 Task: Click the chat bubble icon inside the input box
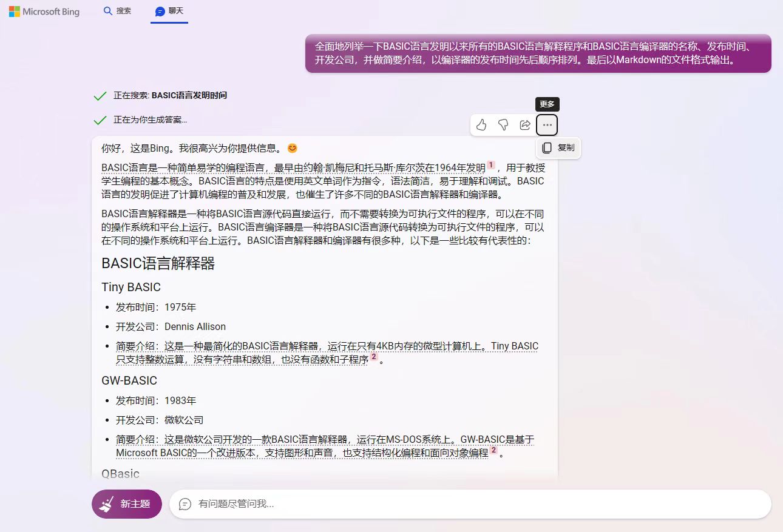[185, 504]
